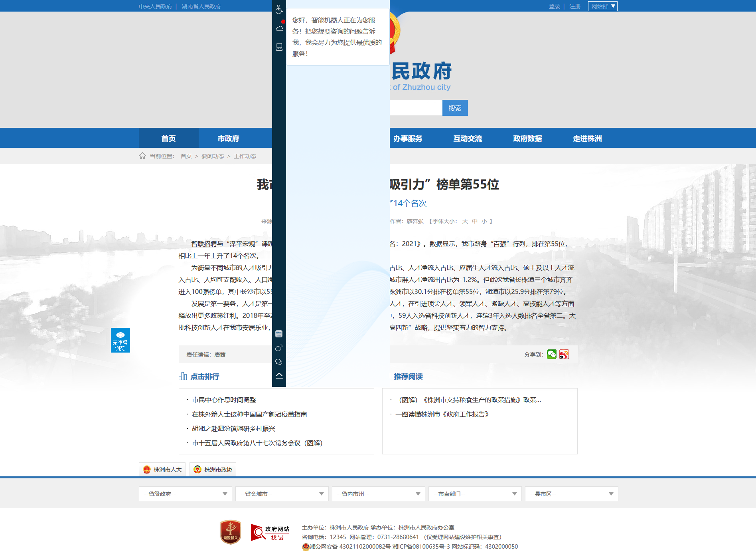The width and height of the screenshot is (756, 559).
Task: Open the 政府数据 navigation tab
Action: (527, 139)
